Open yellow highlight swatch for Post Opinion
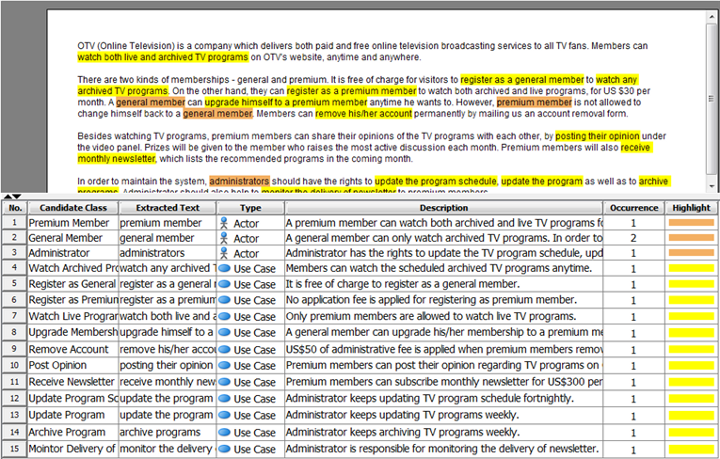Viewport: 720px width, 459px height. [692, 366]
